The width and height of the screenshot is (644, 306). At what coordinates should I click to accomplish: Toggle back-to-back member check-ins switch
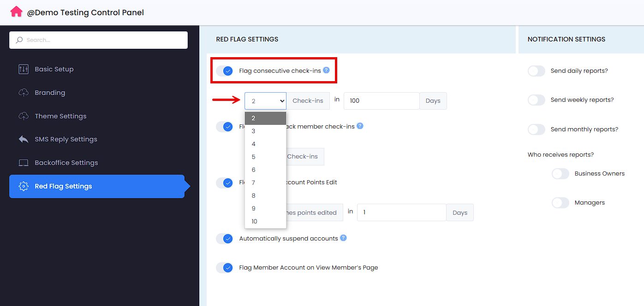click(225, 127)
